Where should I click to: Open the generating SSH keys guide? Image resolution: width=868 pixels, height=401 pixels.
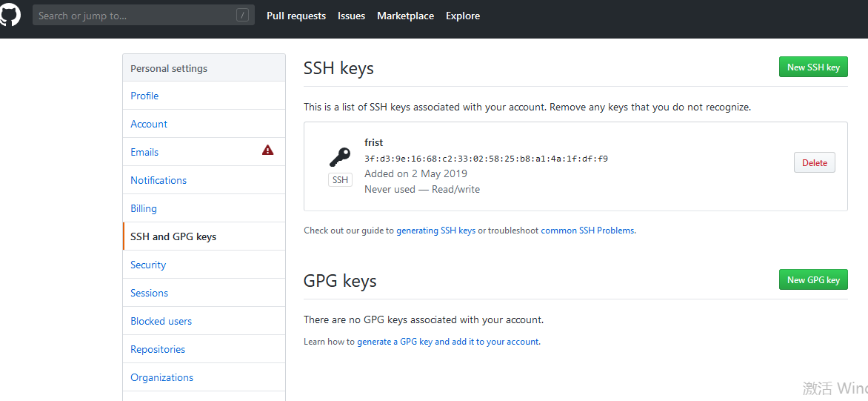point(435,231)
